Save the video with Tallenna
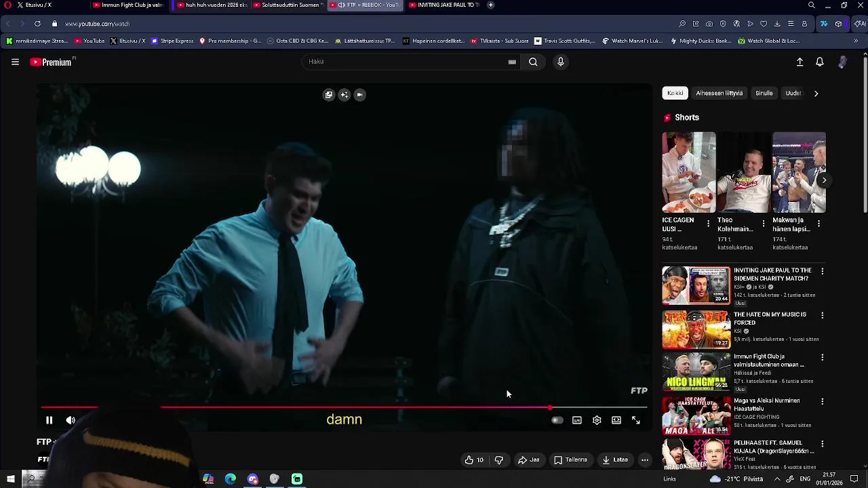This screenshot has height=488, width=868. point(570,460)
